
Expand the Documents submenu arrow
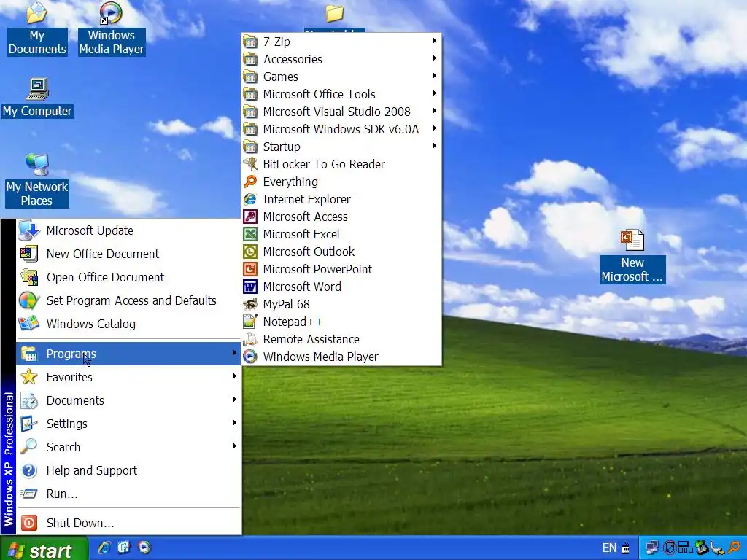(234, 400)
